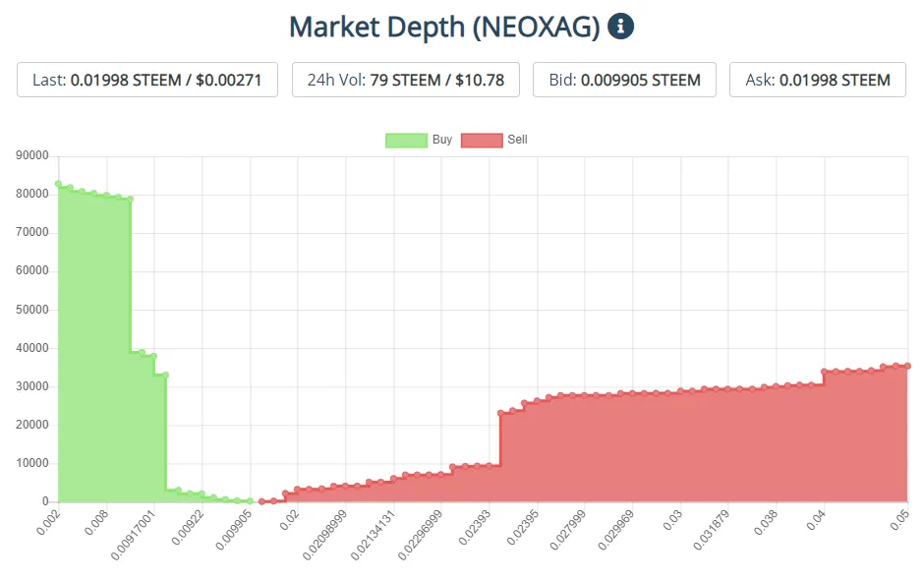Viewport: 924px width, 580px height.
Task: Click the 40000 y-axis label
Action: [x=32, y=348]
